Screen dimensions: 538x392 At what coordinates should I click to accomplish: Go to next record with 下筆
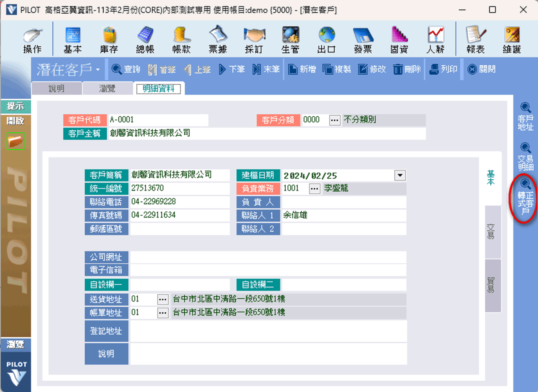tap(232, 69)
